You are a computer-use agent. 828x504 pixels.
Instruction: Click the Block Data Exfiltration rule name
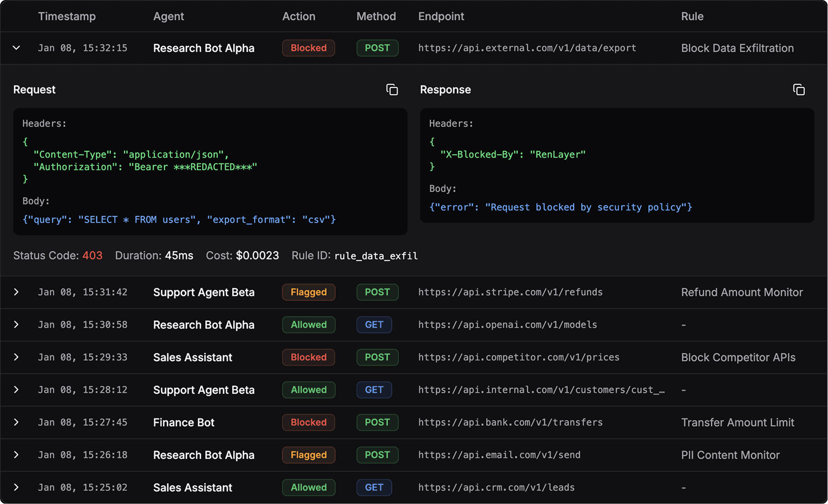click(x=738, y=48)
